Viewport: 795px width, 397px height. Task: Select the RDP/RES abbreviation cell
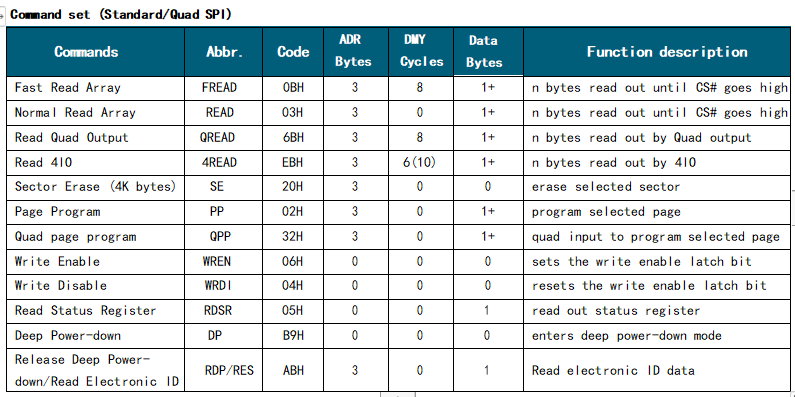point(224,370)
